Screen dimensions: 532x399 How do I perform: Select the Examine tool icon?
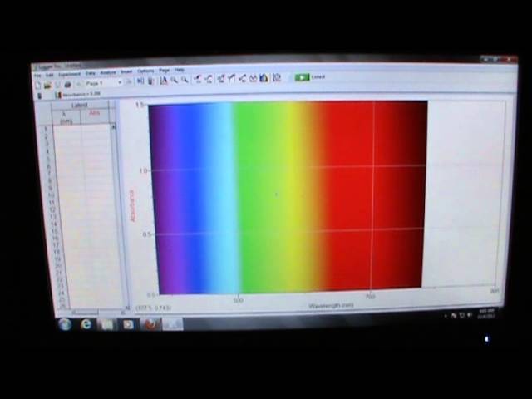[x=198, y=80]
